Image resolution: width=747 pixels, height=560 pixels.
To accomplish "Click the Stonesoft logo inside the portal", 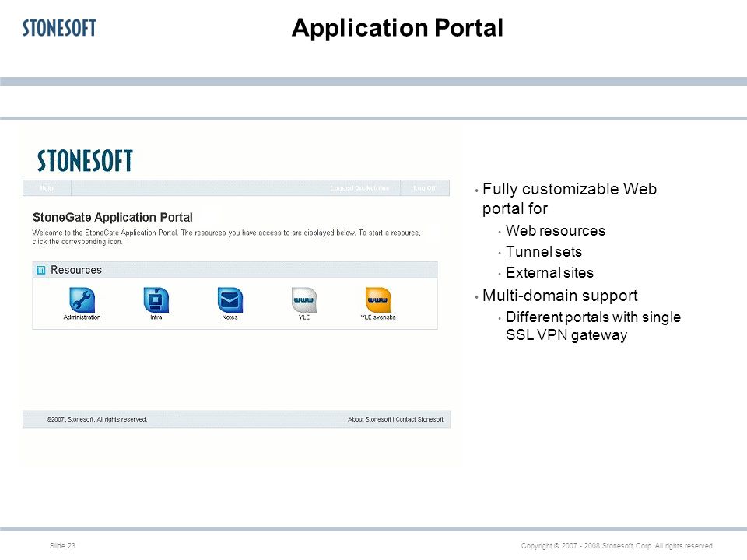I will [x=85, y=160].
